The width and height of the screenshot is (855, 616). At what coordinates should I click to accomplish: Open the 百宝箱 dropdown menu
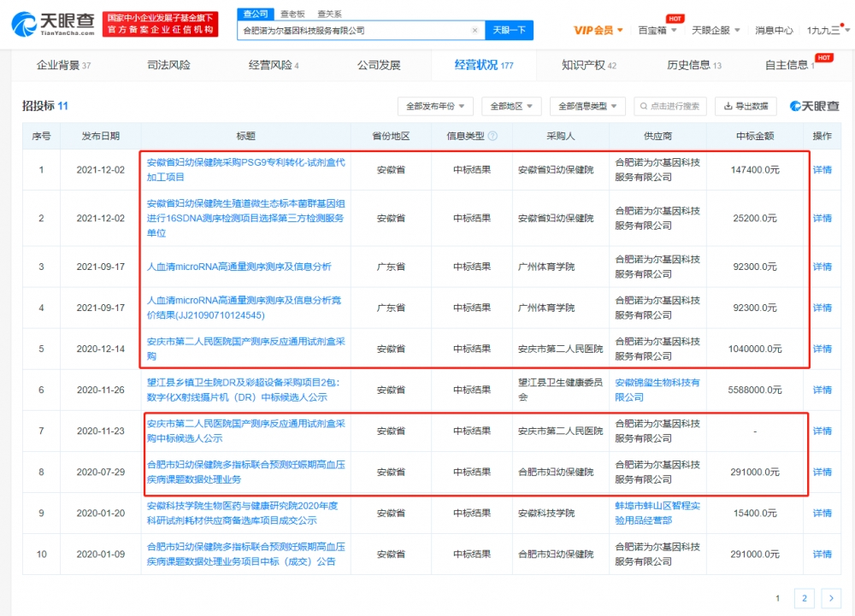[x=657, y=31]
